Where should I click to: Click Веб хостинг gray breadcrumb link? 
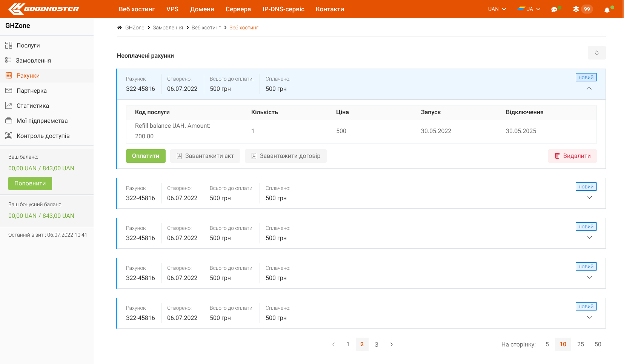click(x=206, y=28)
